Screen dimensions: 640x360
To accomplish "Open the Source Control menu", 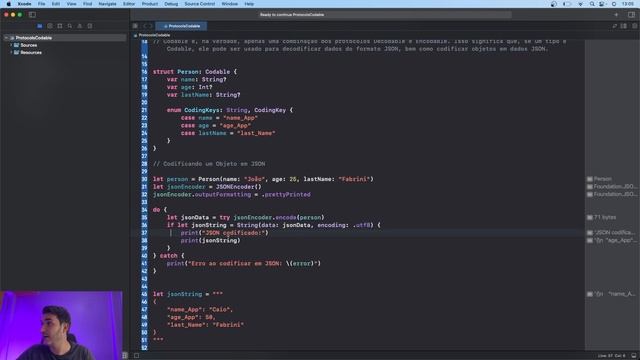I will click(x=200, y=4).
